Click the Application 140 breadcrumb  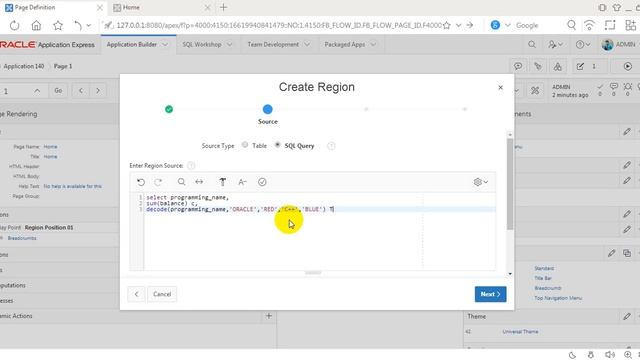point(24,66)
